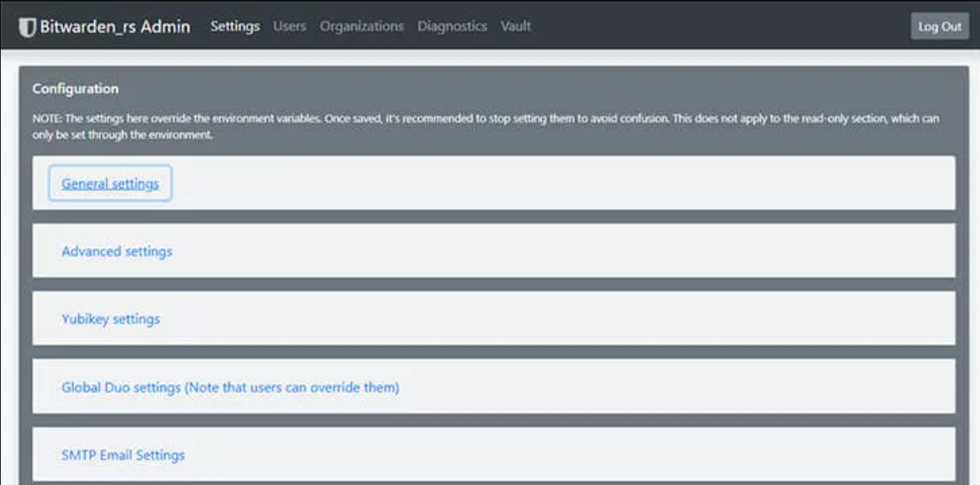Click the Configuration heading text
Viewport: 980px width, 485px height.
click(76, 89)
